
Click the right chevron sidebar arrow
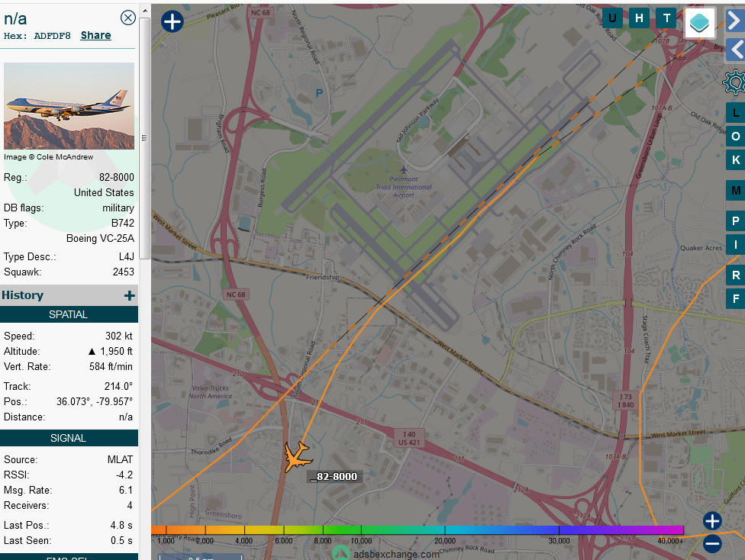[x=735, y=21]
